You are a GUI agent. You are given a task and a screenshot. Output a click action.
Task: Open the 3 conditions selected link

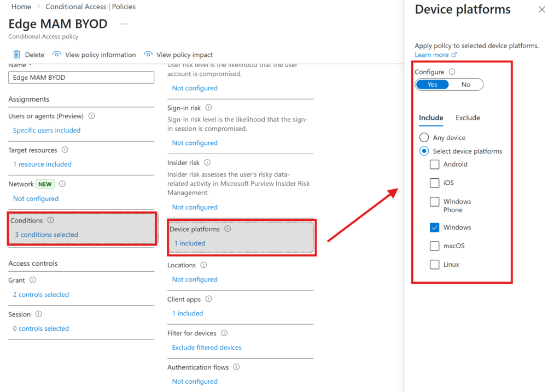coord(46,235)
